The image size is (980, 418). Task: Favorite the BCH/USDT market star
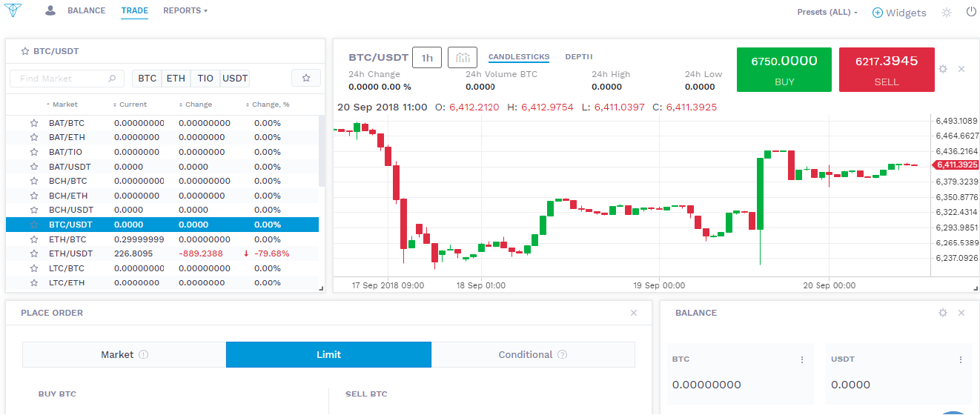pos(34,210)
